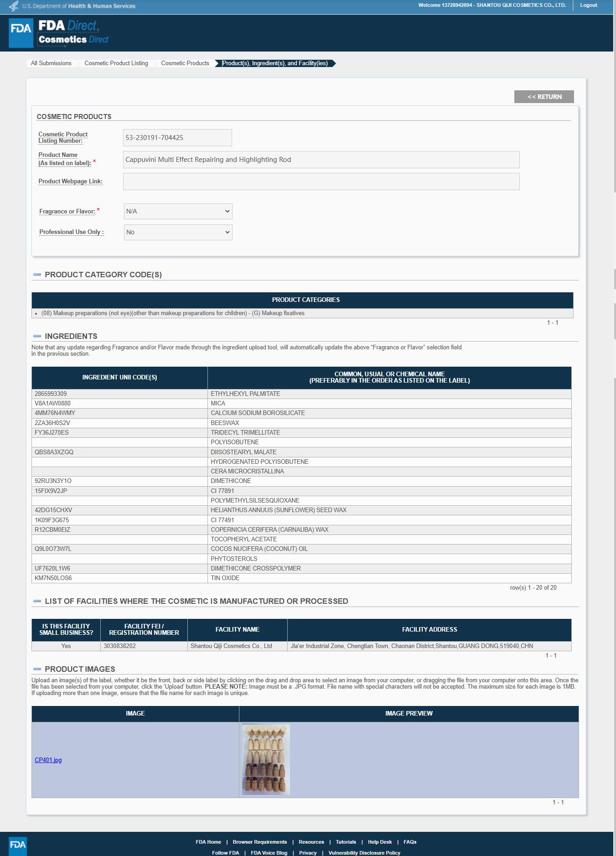Log out using the Logout link
Image resolution: width=616 pixels, height=856 pixels.
(x=588, y=5)
